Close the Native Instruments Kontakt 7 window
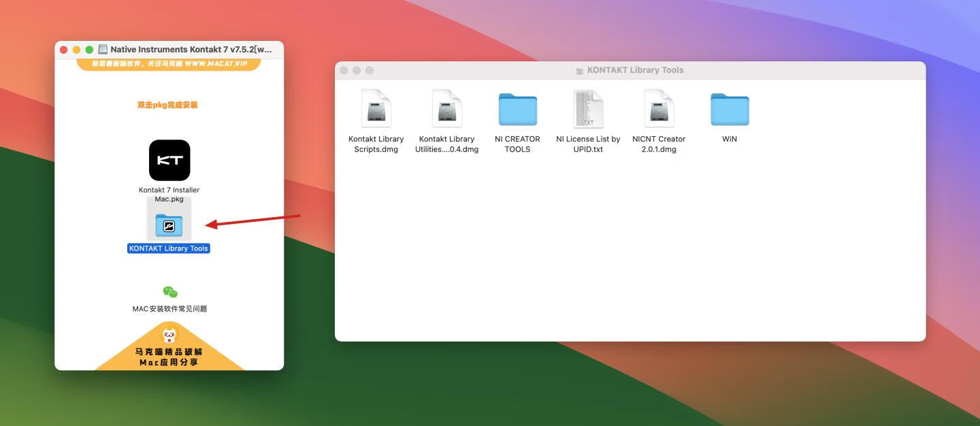The image size is (980, 426). pos(64,50)
